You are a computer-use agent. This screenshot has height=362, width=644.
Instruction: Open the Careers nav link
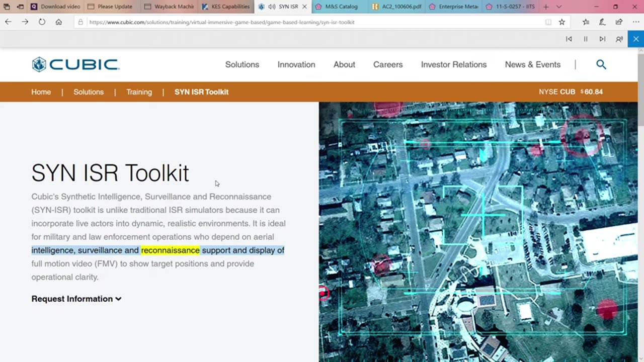pos(388,64)
